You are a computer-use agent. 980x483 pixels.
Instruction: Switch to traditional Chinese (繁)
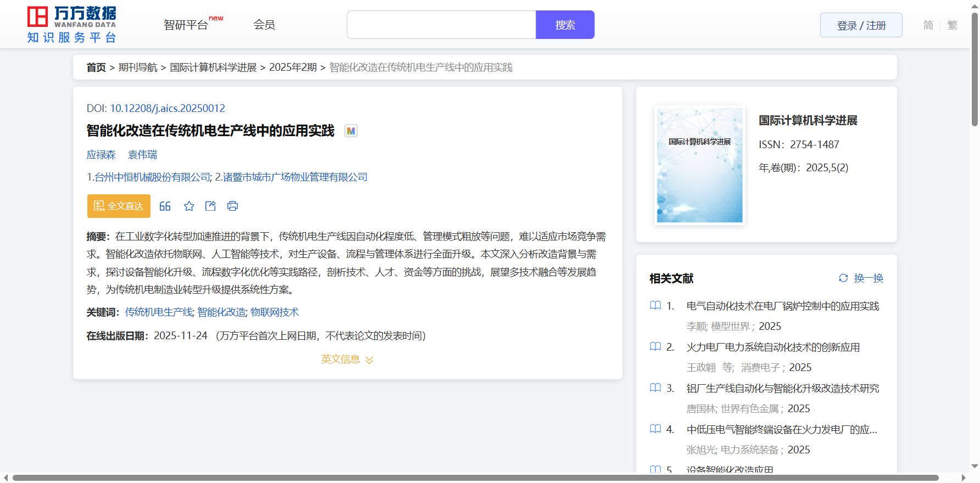click(x=952, y=25)
